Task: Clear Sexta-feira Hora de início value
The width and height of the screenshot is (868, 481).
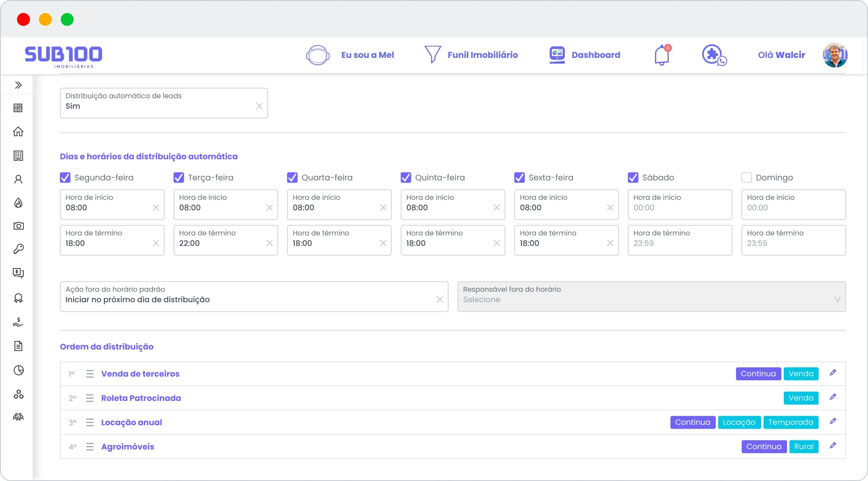Action: pos(610,208)
